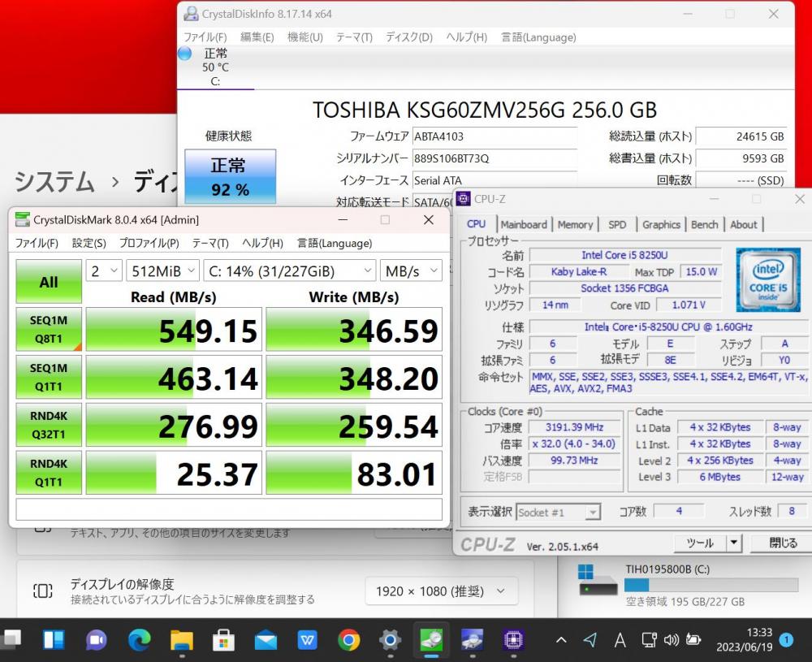Click the ファームウェア ABTA4103 field
Screen dimensions: 812x662
[x=495, y=136]
